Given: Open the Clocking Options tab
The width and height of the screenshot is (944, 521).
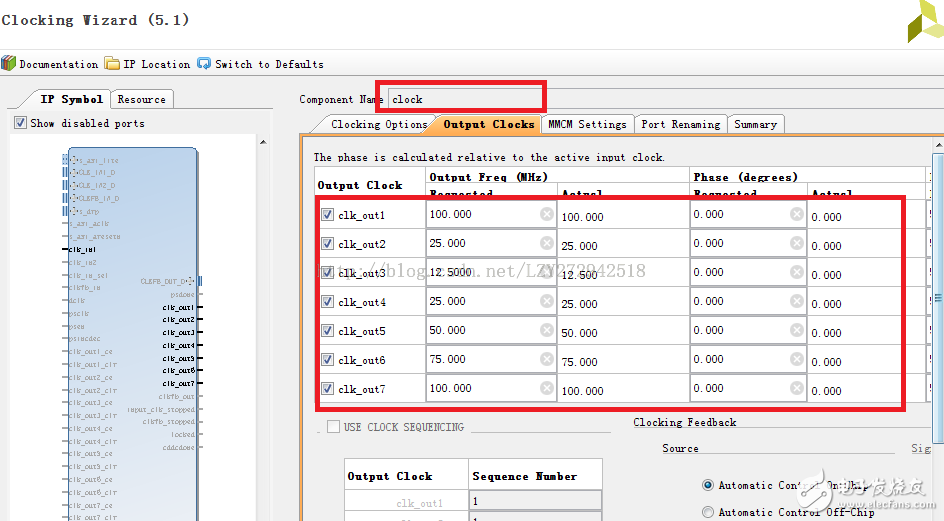Looking at the screenshot, I should pyautogui.click(x=377, y=124).
